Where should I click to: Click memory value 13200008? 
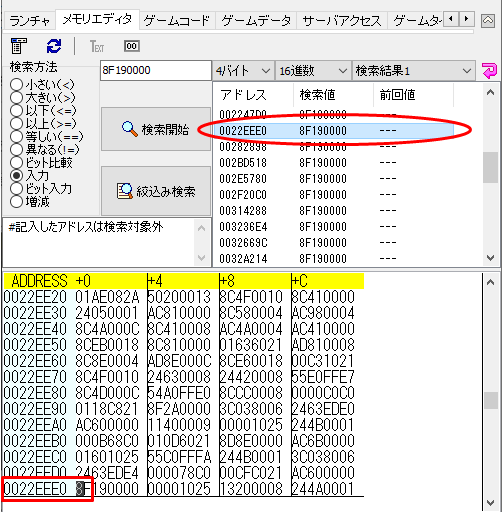[x=251, y=489]
